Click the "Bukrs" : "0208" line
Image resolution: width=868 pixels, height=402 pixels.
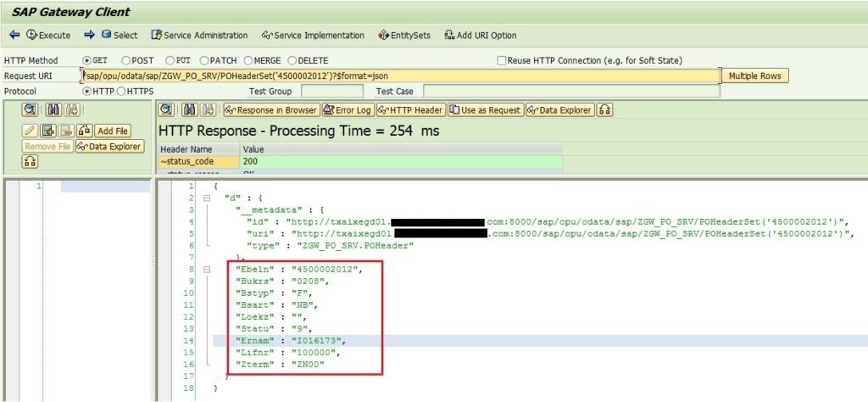tap(282, 282)
